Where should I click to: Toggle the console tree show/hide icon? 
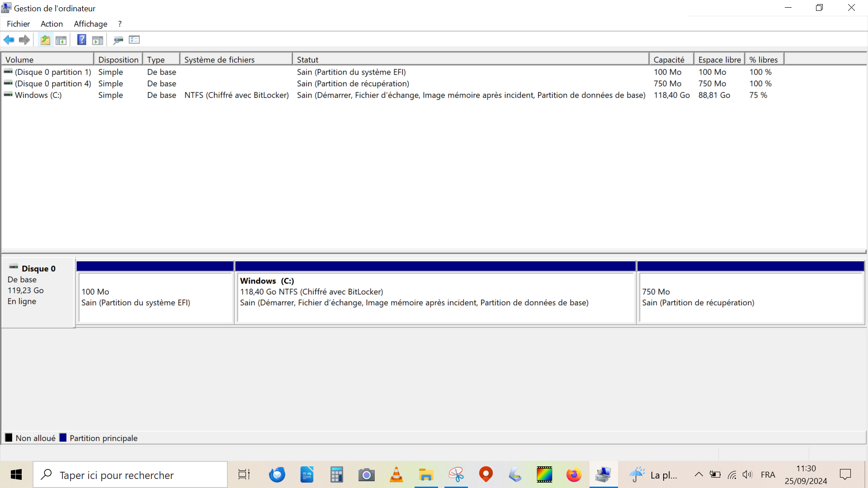coord(61,40)
